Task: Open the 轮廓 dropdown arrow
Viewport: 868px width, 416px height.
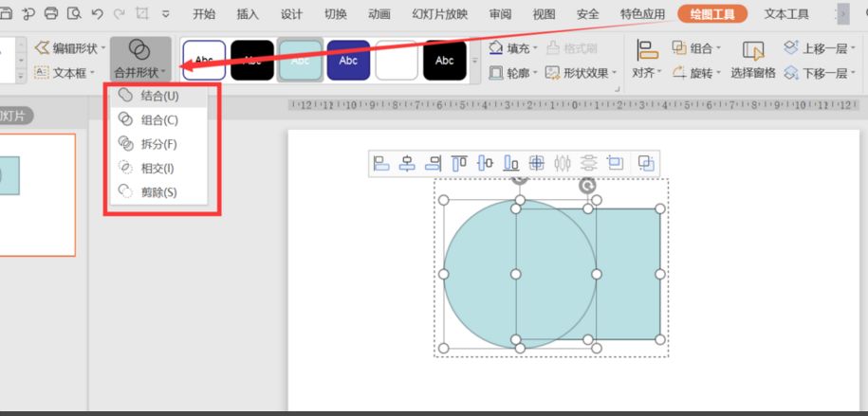Action: [535, 73]
